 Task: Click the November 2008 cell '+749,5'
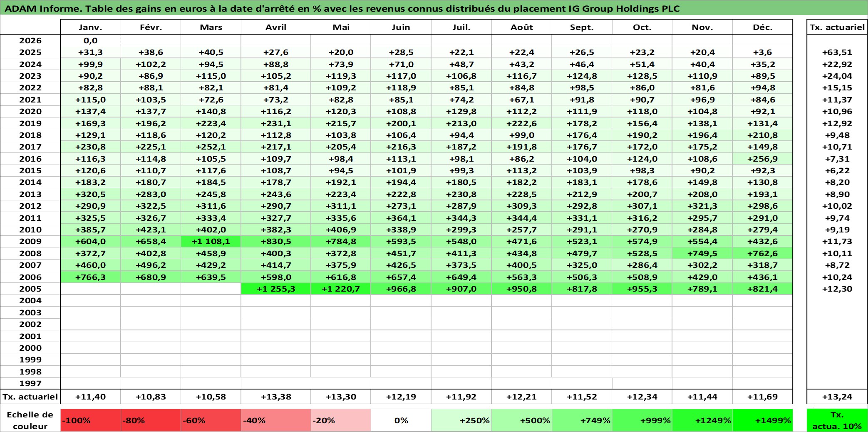point(703,253)
